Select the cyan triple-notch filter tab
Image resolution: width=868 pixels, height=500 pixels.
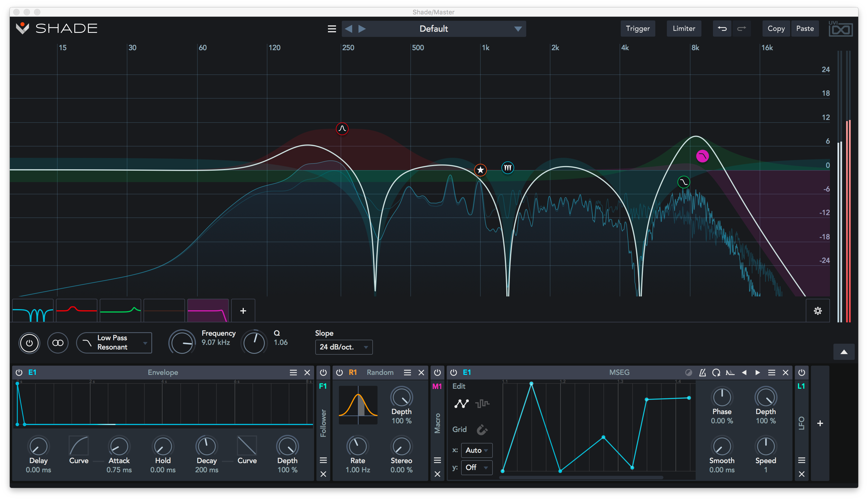[33, 311]
